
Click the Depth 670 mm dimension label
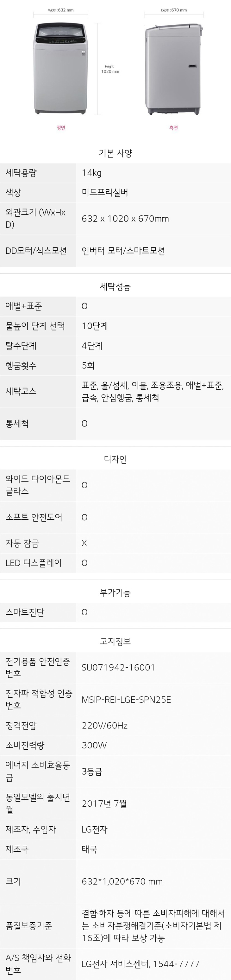(174, 10)
